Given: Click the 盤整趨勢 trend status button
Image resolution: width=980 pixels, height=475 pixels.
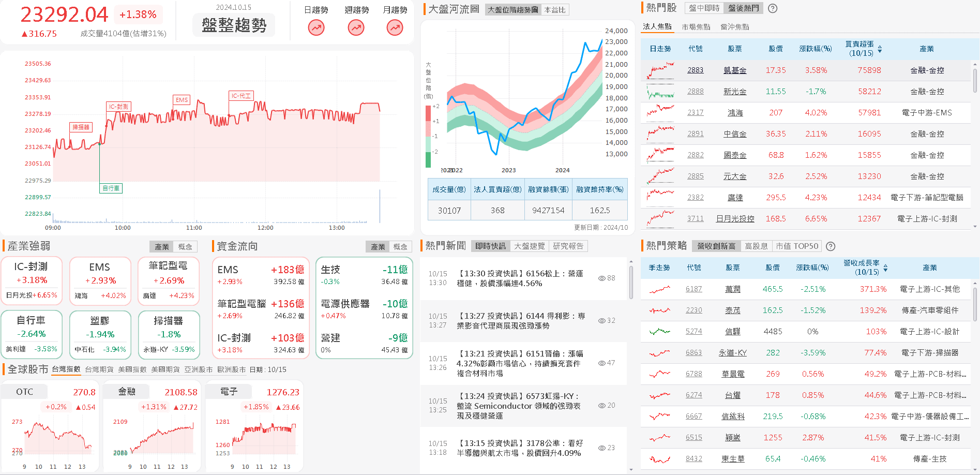Looking at the screenshot, I should [234, 25].
